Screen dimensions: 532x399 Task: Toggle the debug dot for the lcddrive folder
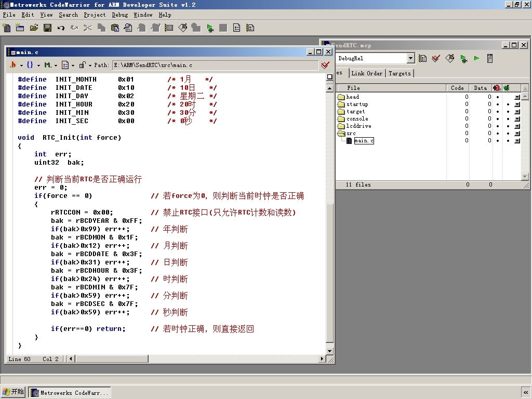click(x=498, y=126)
